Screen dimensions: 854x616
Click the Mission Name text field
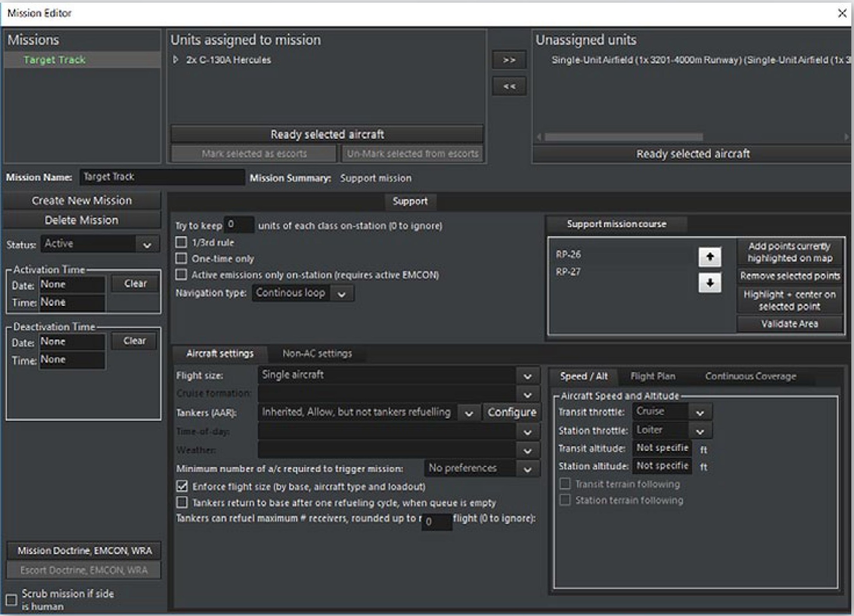coord(162,177)
